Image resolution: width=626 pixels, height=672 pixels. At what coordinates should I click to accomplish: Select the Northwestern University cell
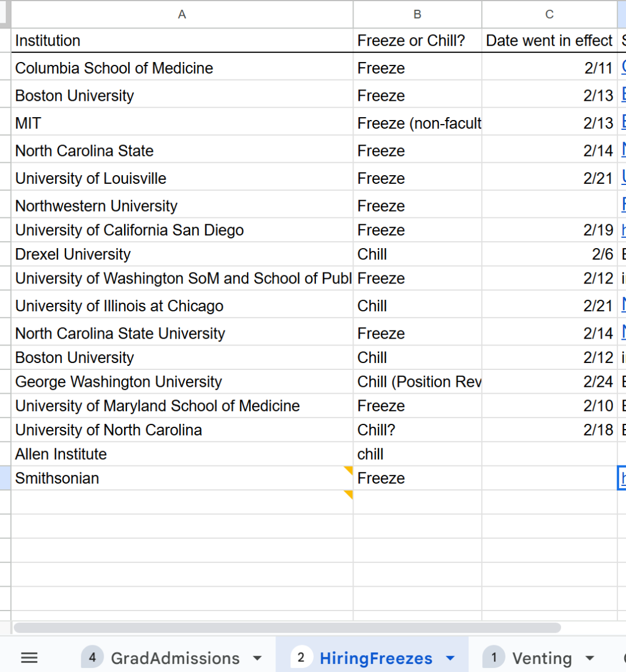click(182, 205)
